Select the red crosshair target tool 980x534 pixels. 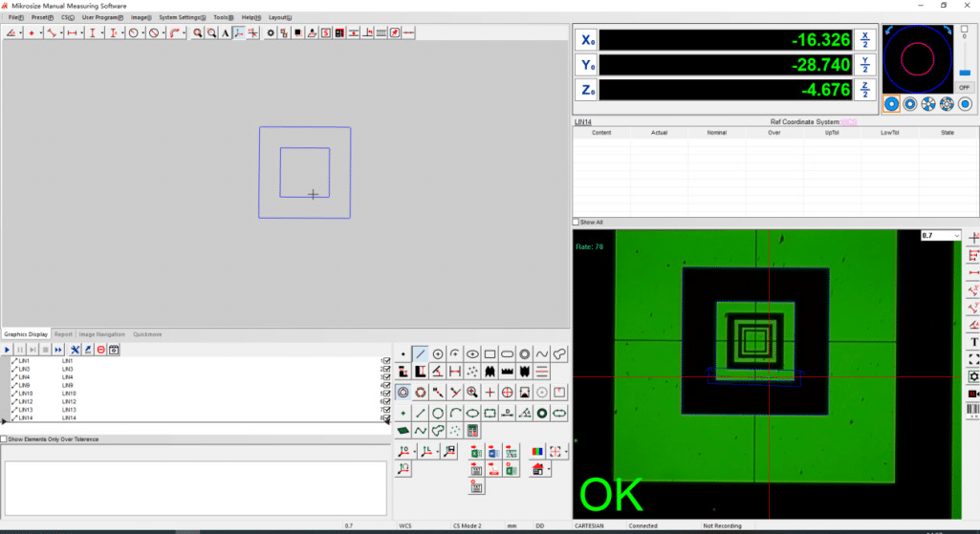(x=507, y=393)
